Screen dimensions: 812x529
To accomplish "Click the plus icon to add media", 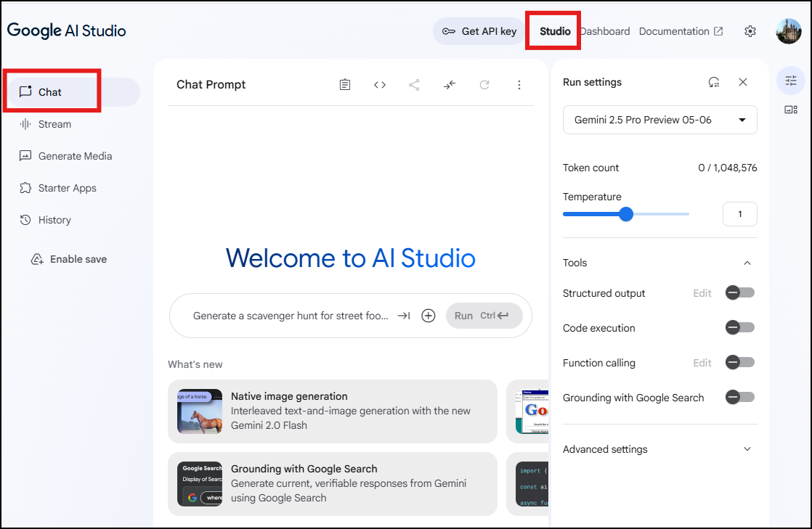I will pos(429,316).
